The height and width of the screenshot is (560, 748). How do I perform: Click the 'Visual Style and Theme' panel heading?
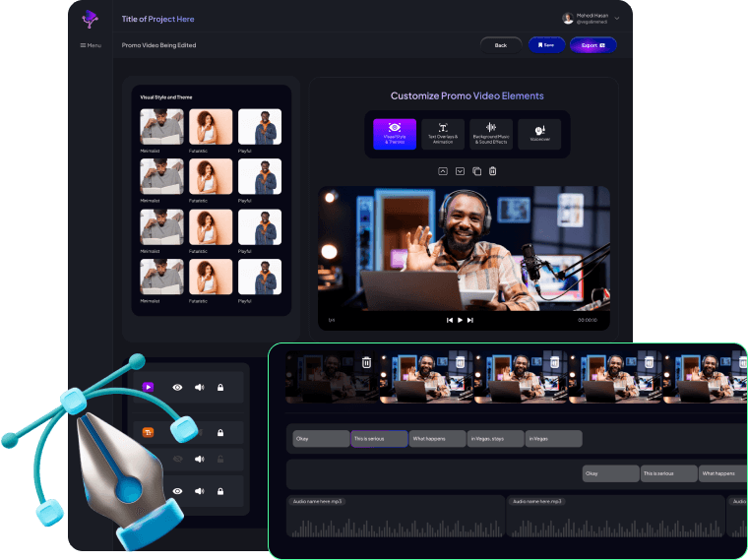tap(166, 97)
